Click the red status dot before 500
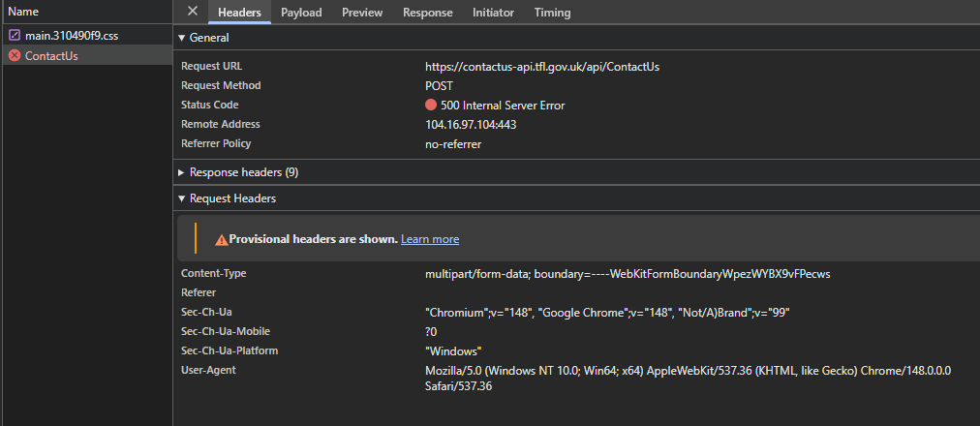980x426 pixels. 431,105
